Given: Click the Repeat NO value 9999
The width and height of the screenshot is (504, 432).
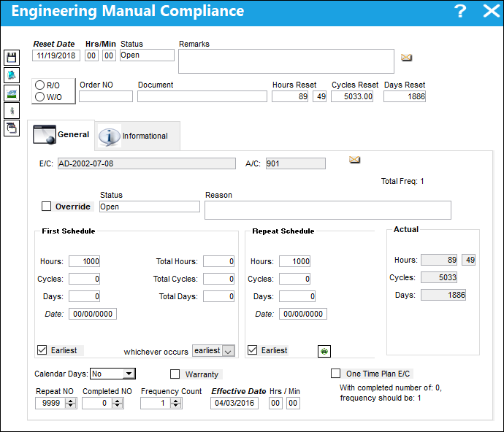Looking at the screenshot, I should coord(51,403).
